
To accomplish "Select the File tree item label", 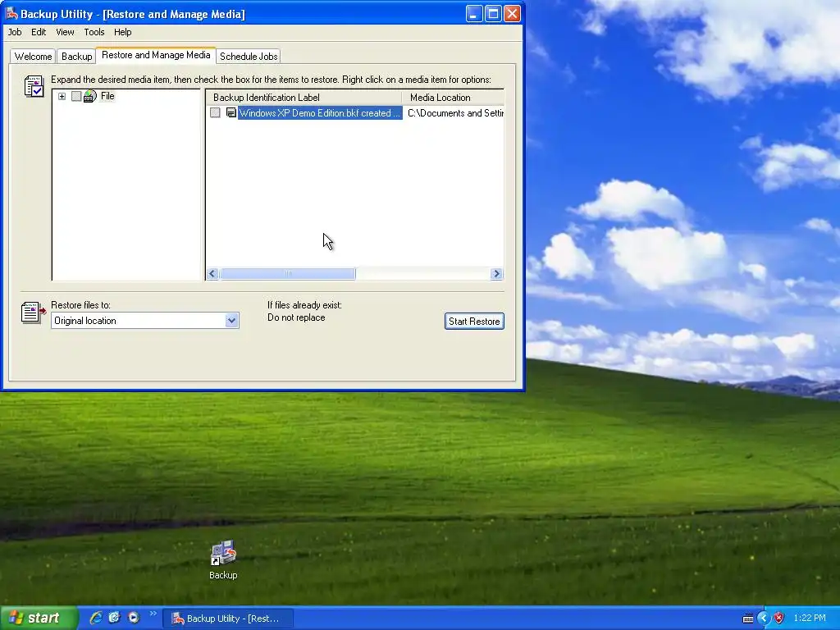I will (x=107, y=96).
